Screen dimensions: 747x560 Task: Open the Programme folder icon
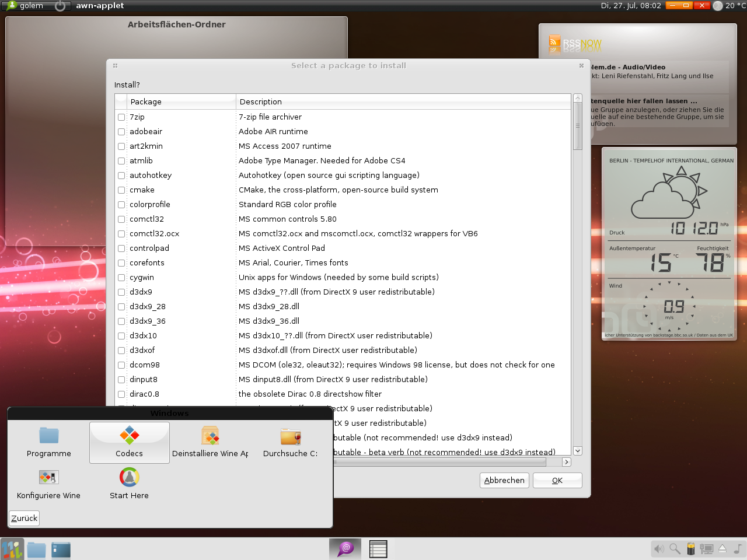pyautogui.click(x=49, y=436)
